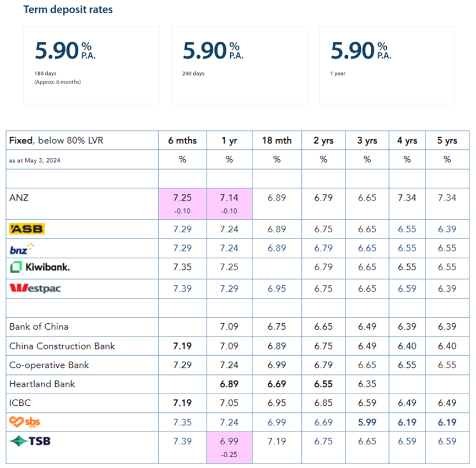The image size is (476, 468).
Task: Click sbs's 5 year rate 6.19
Action: (x=447, y=422)
